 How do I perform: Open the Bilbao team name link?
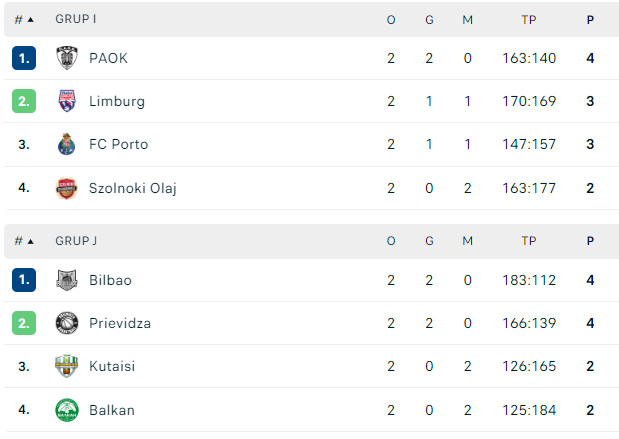coord(111,280)
